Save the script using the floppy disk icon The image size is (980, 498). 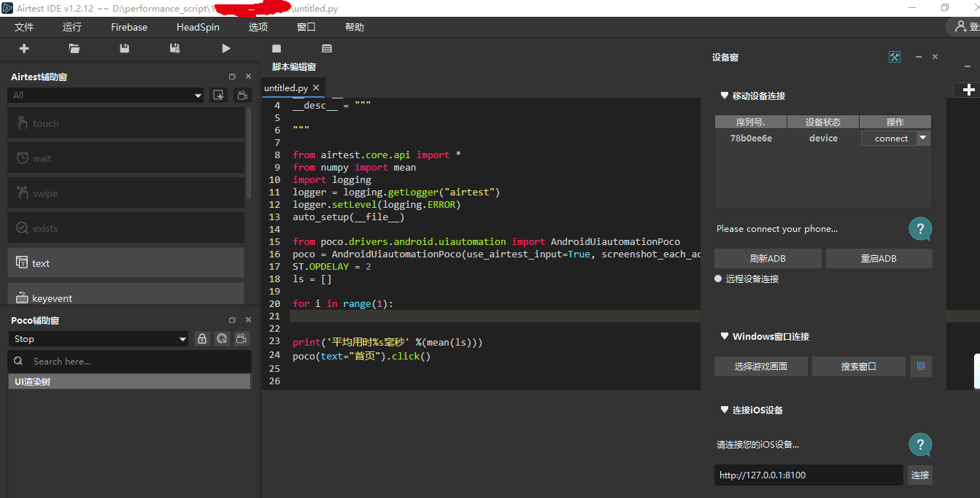coord(125,48)
